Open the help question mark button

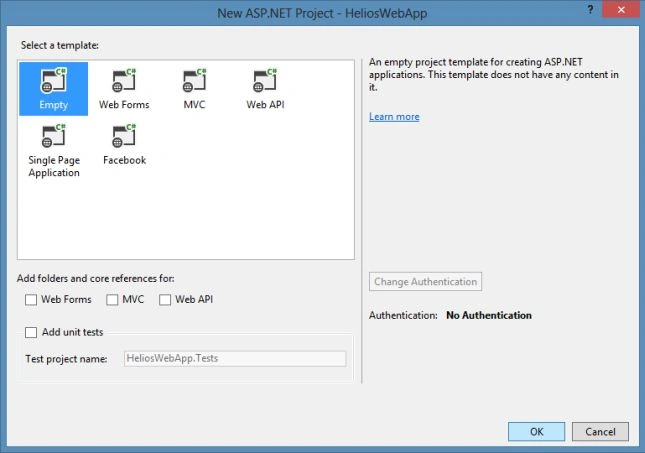coord(590,10)
